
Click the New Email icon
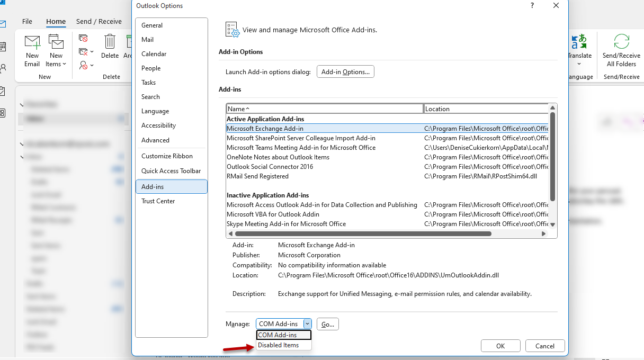32,42
